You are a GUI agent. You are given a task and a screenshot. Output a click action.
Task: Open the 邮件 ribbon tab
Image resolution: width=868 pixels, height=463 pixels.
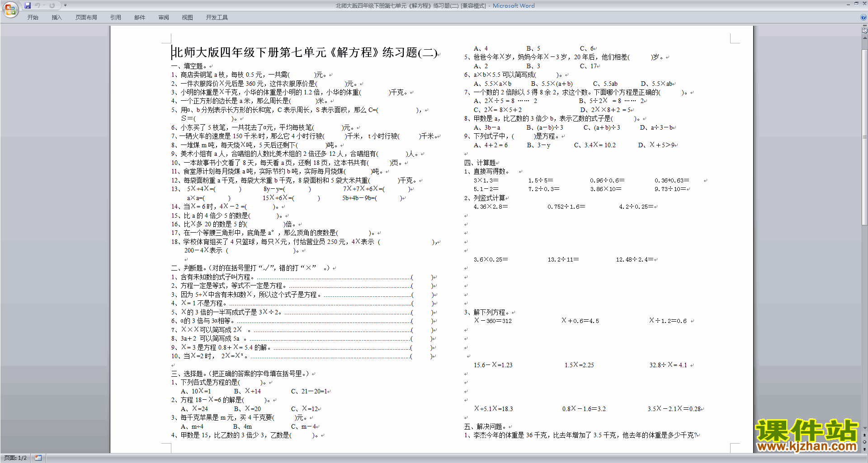pyautogui.click(x=140, y=18)
